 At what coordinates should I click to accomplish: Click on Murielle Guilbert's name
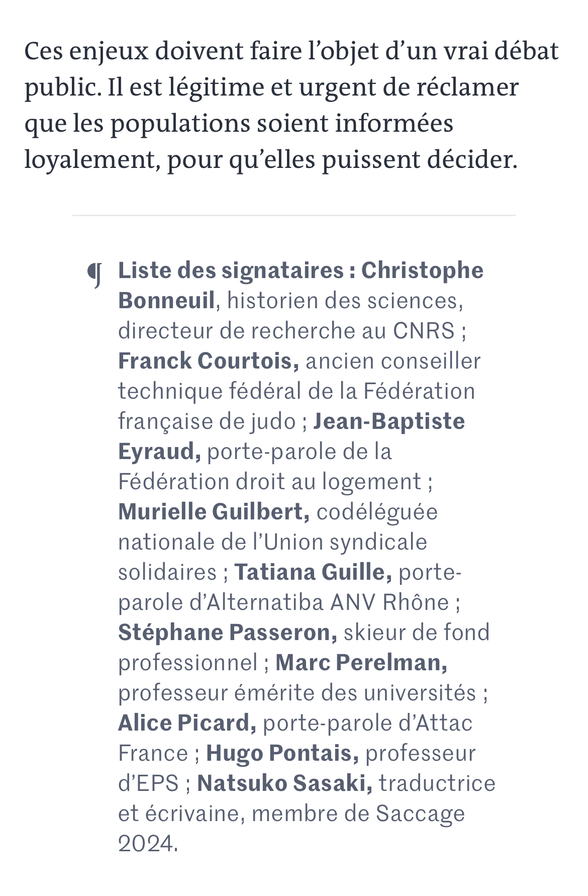[x=214, y=512]
